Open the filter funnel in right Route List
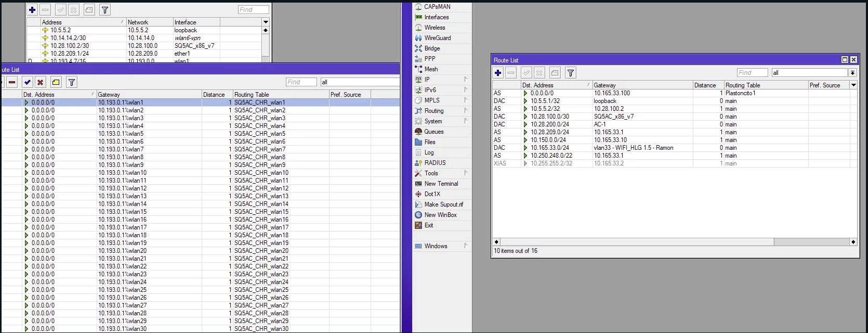The width and height of the screenshot is (868, 333). click(571, 73)
